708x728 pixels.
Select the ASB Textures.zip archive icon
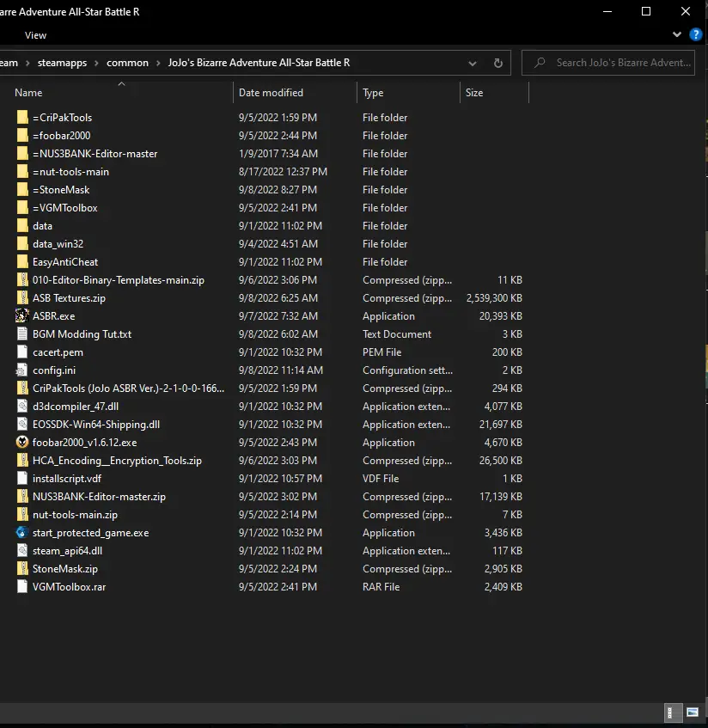21,297
